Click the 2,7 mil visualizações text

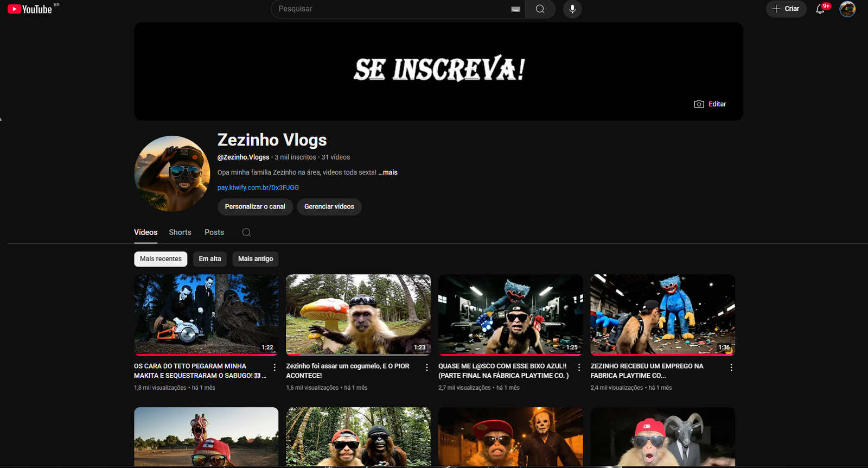tap(464, 388)
